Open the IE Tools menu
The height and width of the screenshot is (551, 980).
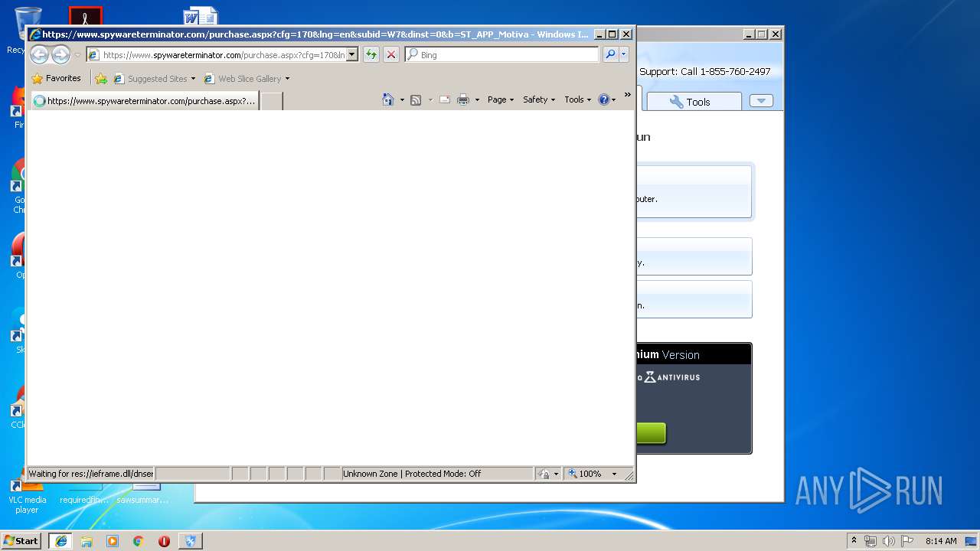coord(578,99)
